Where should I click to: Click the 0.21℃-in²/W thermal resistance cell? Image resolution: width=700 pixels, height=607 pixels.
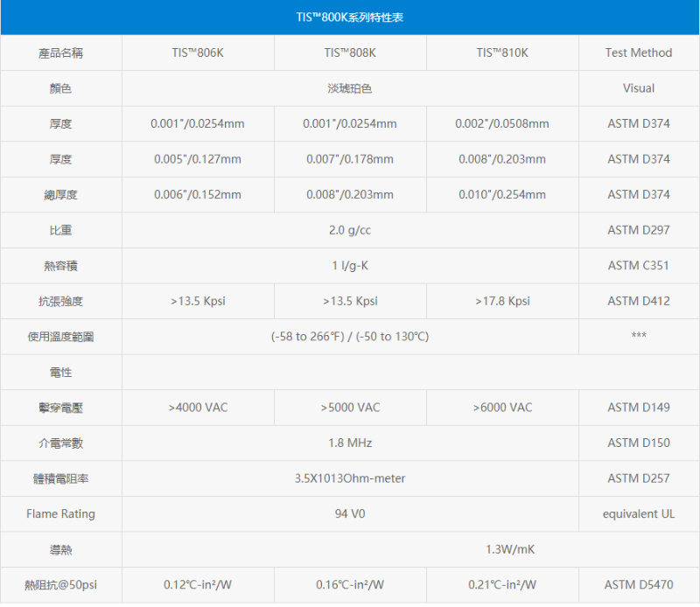501,584
